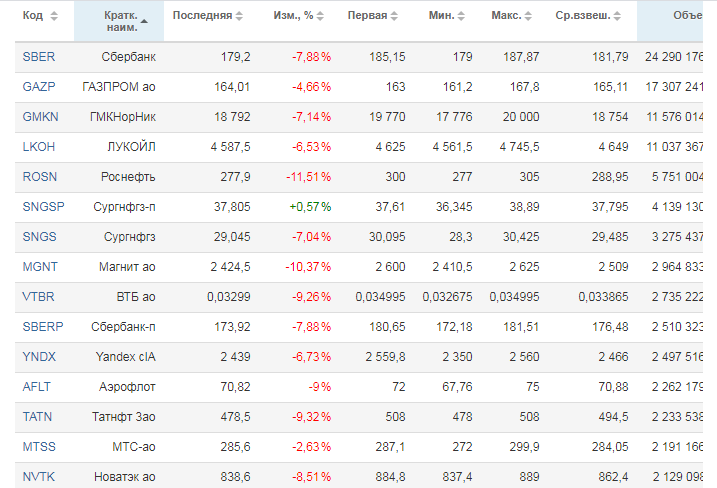Select the Сбербанк-п name cell
717x488 pixels.
[x=123, y=327]
